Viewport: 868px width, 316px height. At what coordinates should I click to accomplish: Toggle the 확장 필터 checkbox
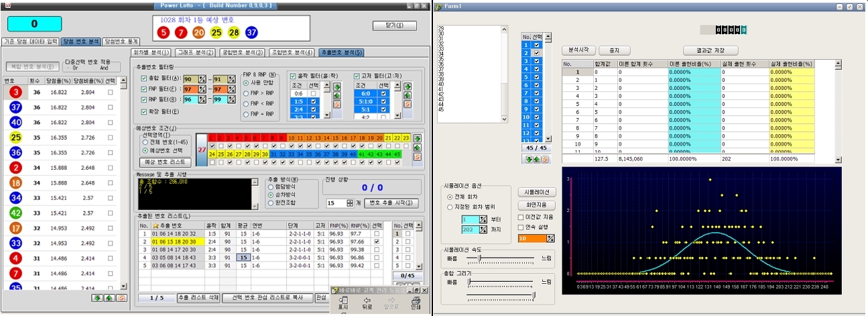pyautogui.click(x=144, y=111)
